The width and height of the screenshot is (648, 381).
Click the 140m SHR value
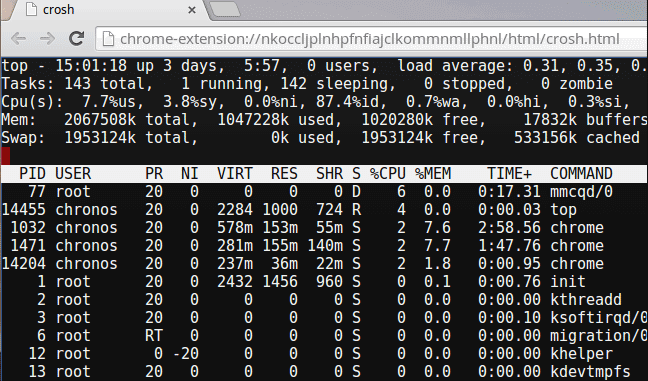tap(325, 246)
